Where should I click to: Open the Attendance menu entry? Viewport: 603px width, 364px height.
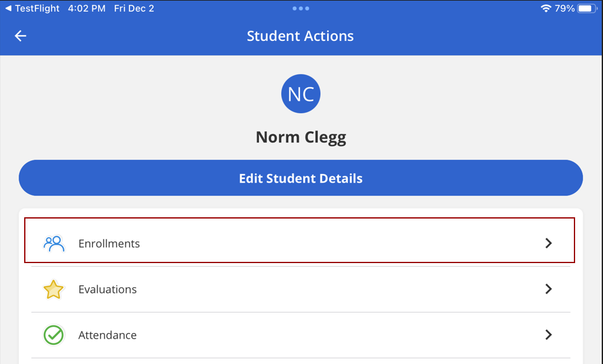pyautogui.click(x=301, y=335)
